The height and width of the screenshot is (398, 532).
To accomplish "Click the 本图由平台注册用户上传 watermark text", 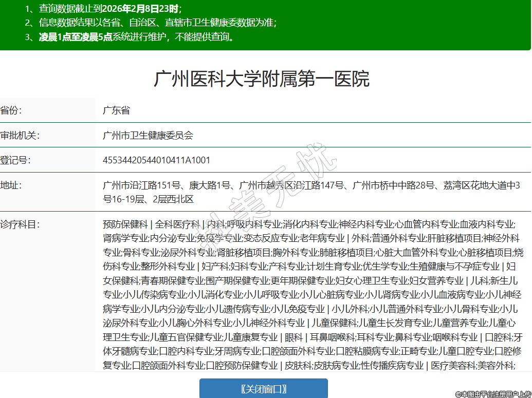I will click(492, 394).
